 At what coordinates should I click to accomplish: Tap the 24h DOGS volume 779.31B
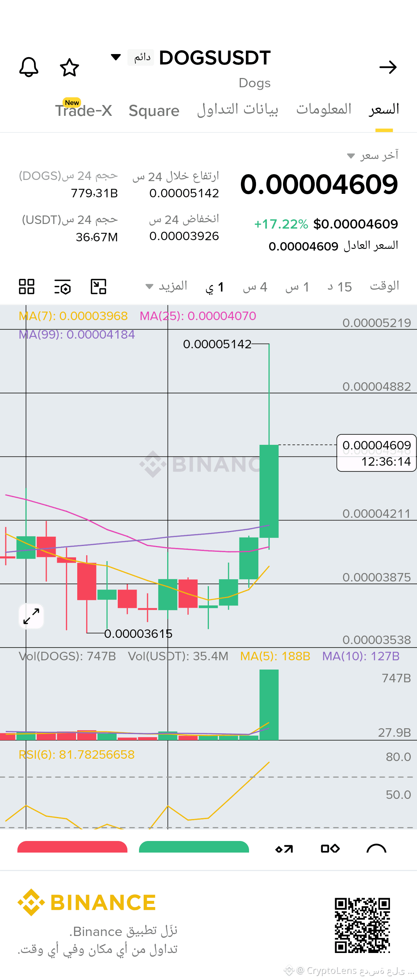[95, 193]
